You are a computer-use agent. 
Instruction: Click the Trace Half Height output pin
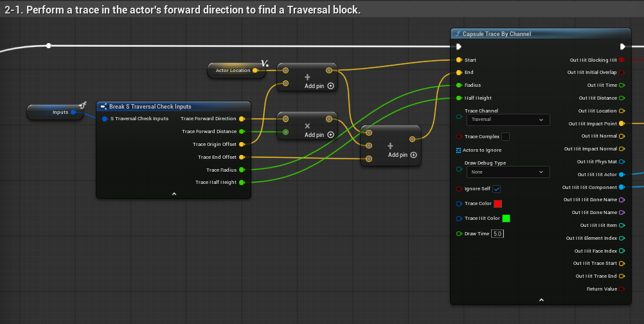pos(242,183)
